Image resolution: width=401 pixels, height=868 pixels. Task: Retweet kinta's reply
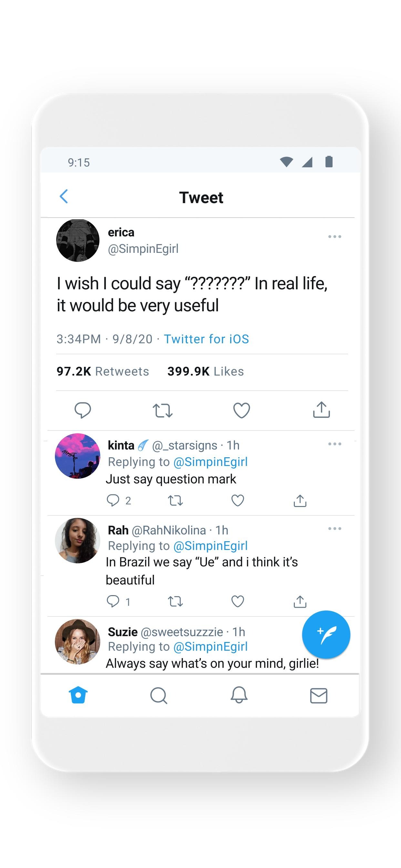tap(175, 501)
